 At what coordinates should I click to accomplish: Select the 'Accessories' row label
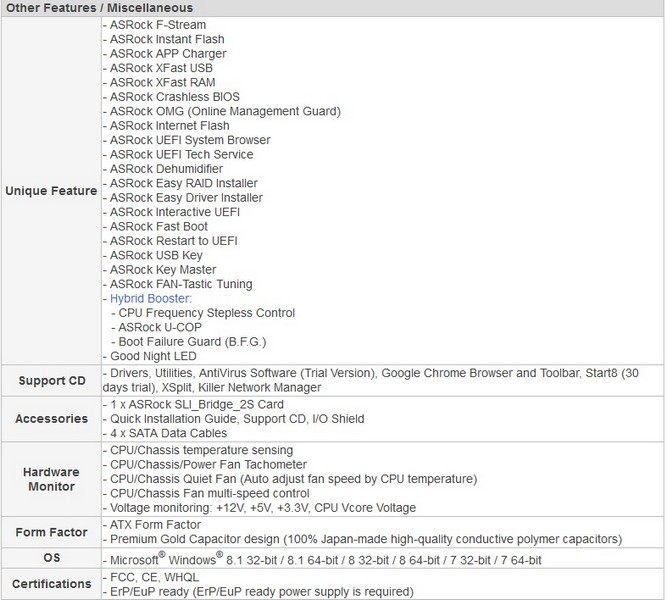click(51, 419)
